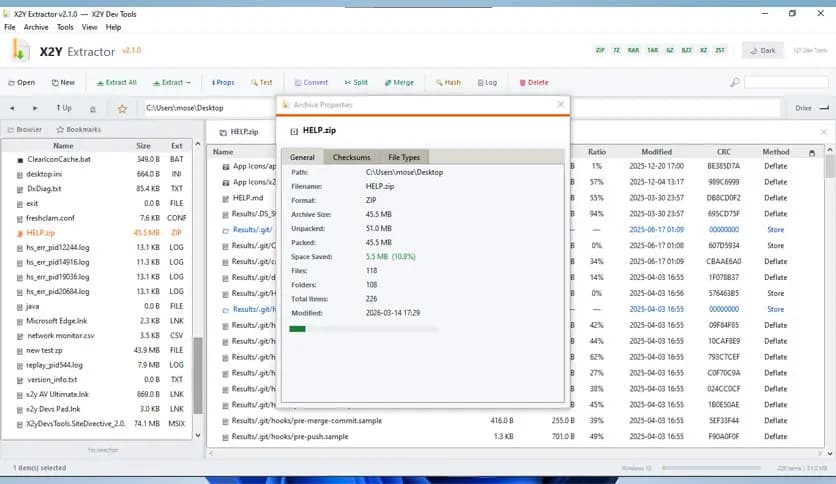Select the Split tool
The width and height of the screenshot is (836, 484).
click(356, 83)
